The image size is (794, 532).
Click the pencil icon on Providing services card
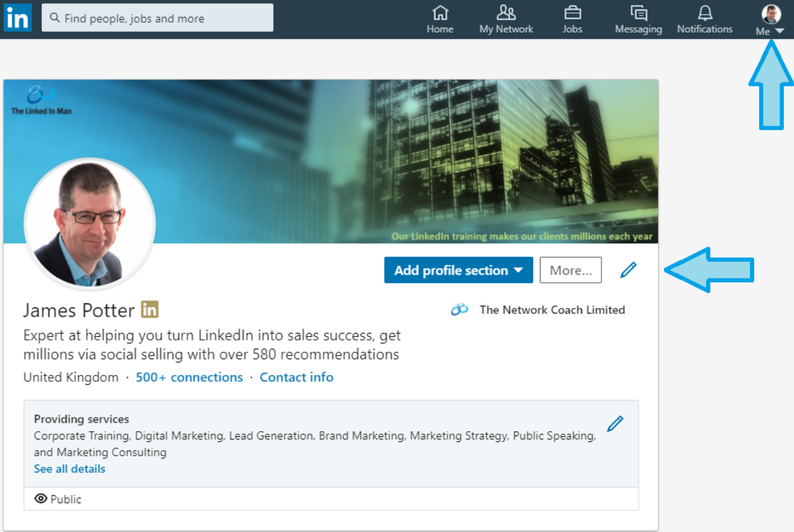tap(614, 423)
